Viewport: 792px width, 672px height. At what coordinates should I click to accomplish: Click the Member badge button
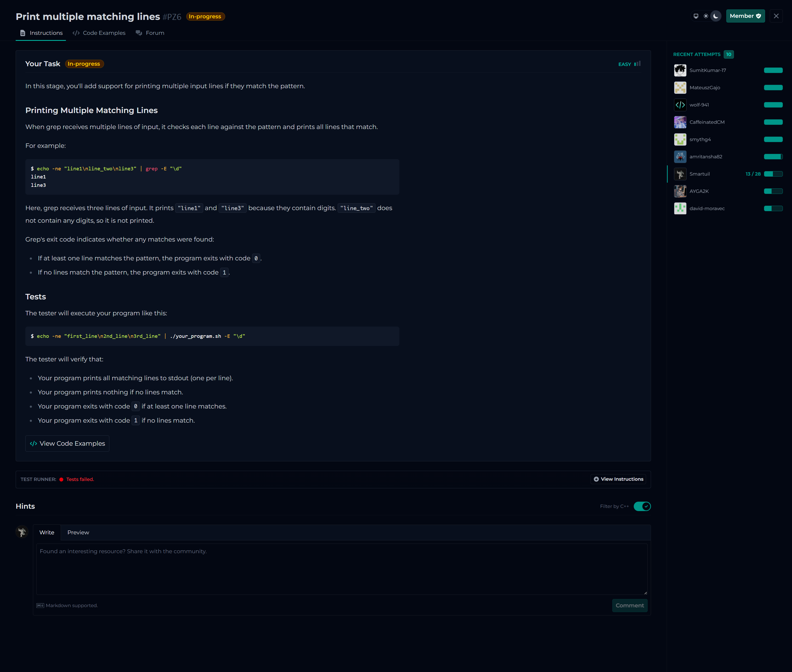tap(745, 16)
